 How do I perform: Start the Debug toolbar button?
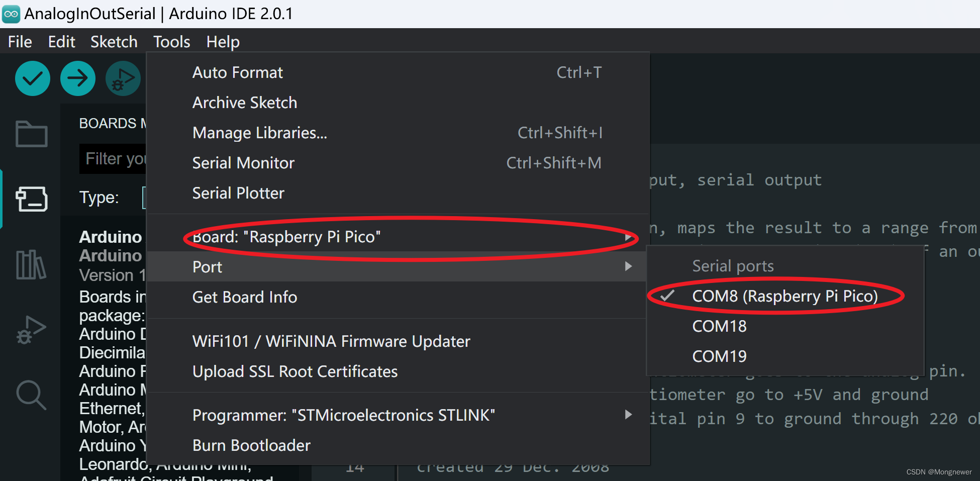(123, 78)
